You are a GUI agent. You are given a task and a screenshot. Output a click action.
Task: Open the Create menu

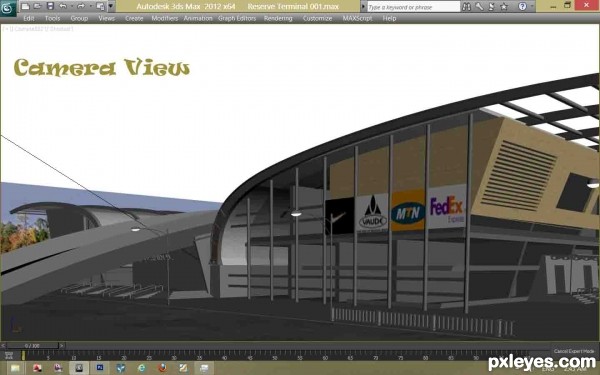[134, 18]
